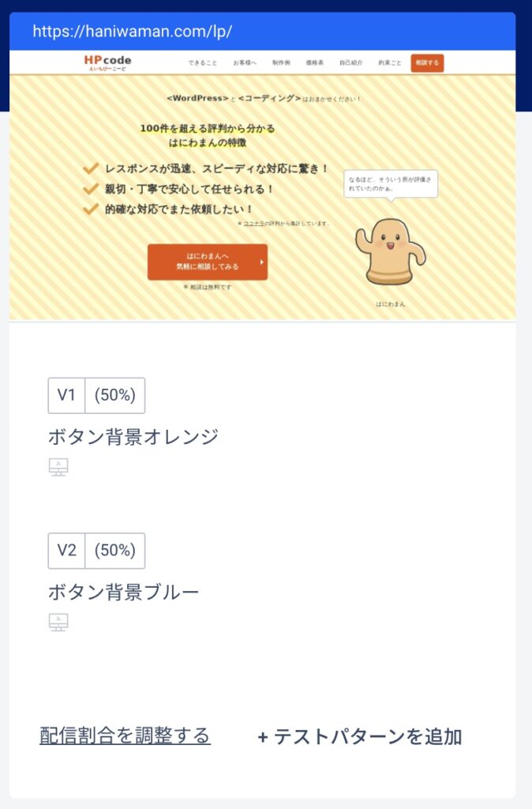Screen dimensions: 532x809
Task: Select 自己紹介 in the navigation
Action: point(351,63)
